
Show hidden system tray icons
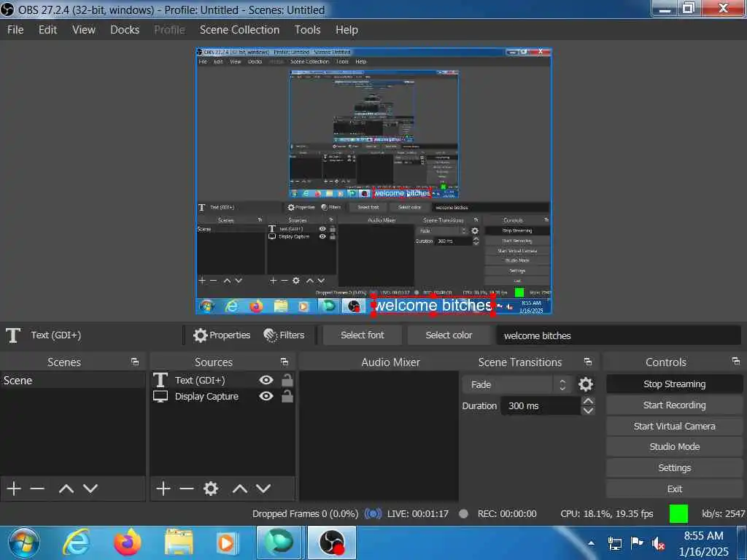pos(591,542)
